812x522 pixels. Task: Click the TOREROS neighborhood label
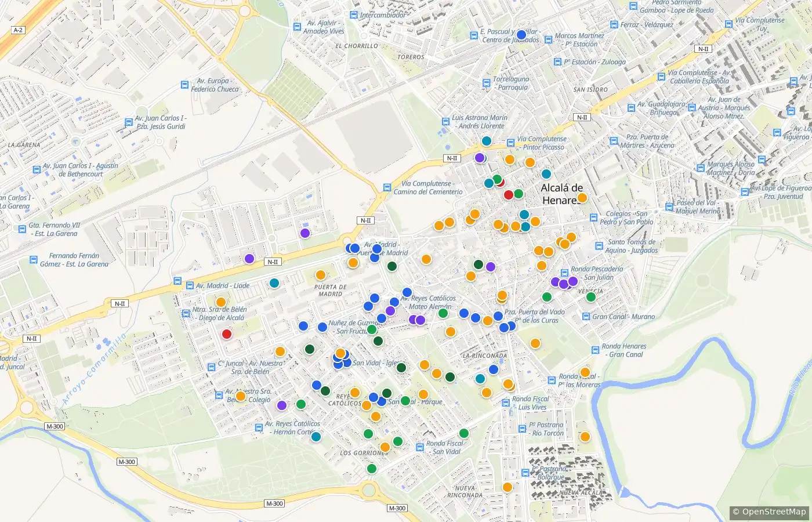(x=411, y=57)
